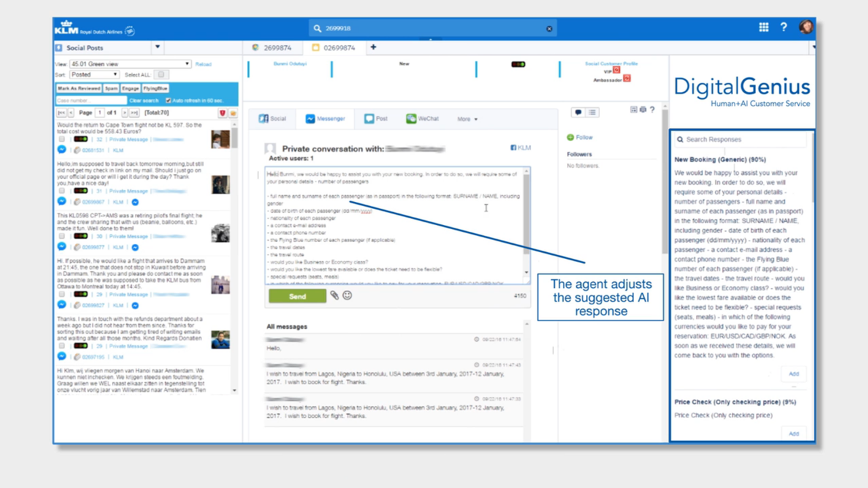Image resolution: width=868 pixels, height=488 pixels.
Task: Open the app launcher grid icon
Action: click(764, 27)
